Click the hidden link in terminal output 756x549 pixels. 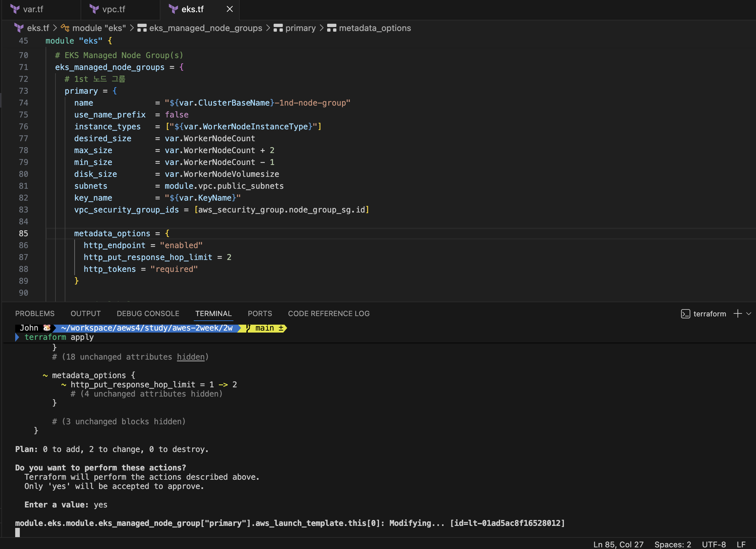pyautogui.click(x=190, y=357)
